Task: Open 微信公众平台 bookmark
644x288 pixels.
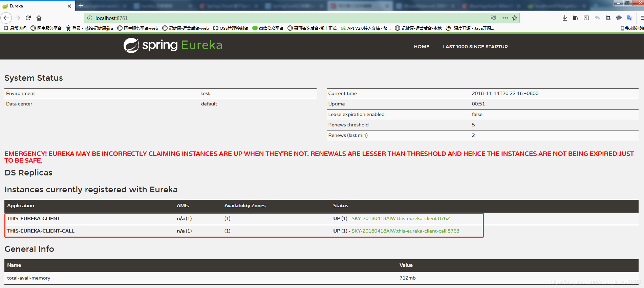Action: point(268,28)
